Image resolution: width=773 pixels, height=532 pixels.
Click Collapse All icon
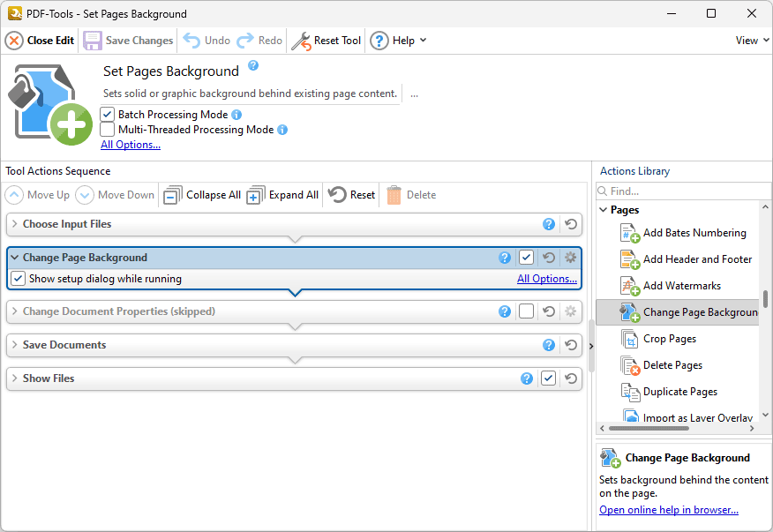[x=173, y=195]
